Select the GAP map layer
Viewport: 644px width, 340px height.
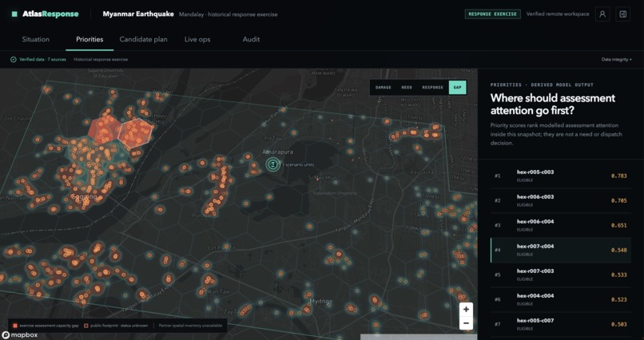click(457, 87)
